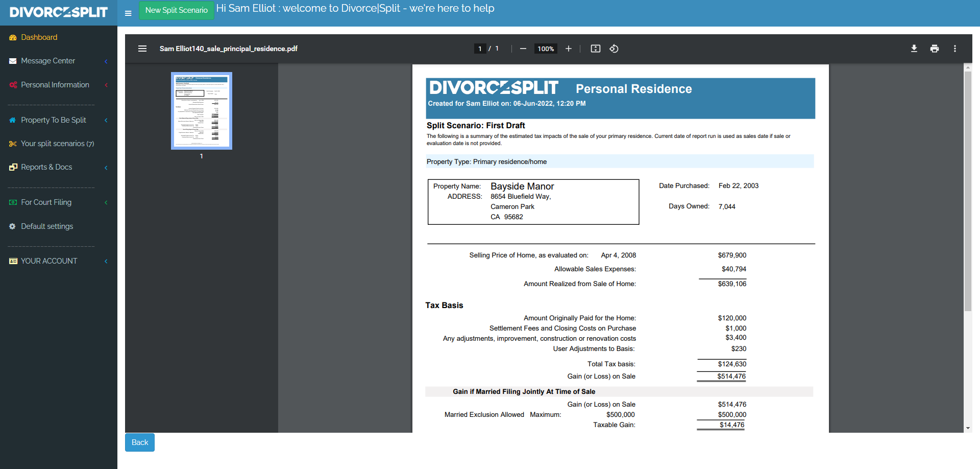Toggle the PDF thumbnail sidebar menu icon
The height and width of the screenshot is (469, 980).
(142, 49)
